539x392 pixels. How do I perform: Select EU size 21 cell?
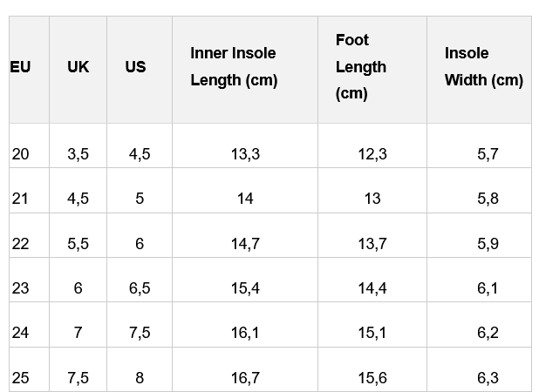[21, 199]
